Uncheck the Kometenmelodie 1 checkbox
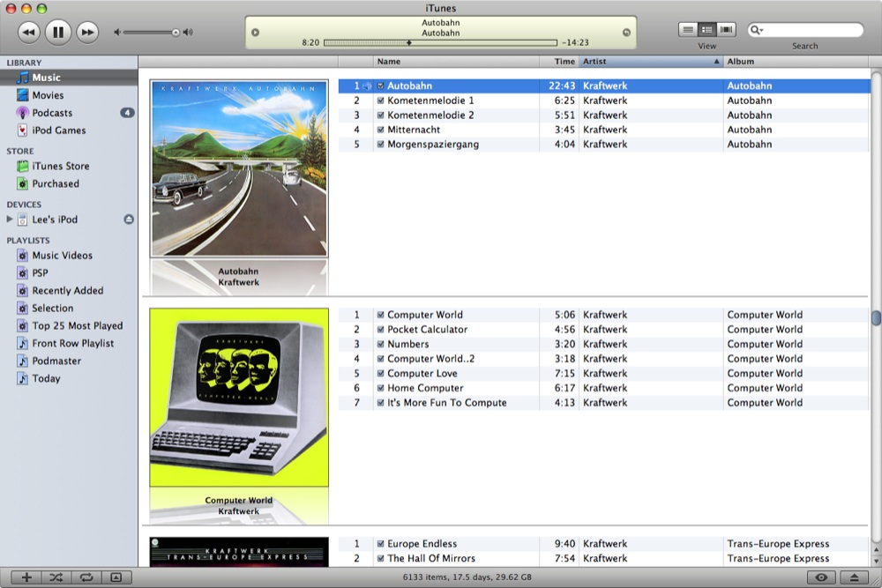 380,100
